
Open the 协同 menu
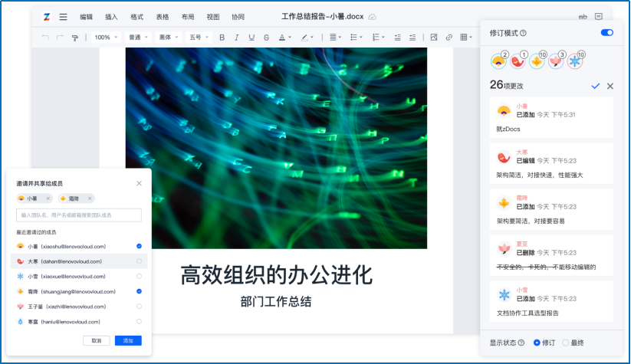point(238,17)
